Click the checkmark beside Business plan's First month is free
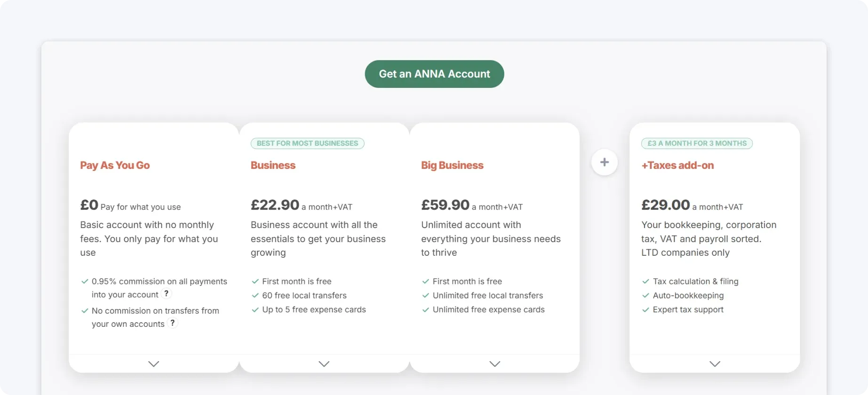The height and width of the screenshot is (395, 868). (255, 281)
